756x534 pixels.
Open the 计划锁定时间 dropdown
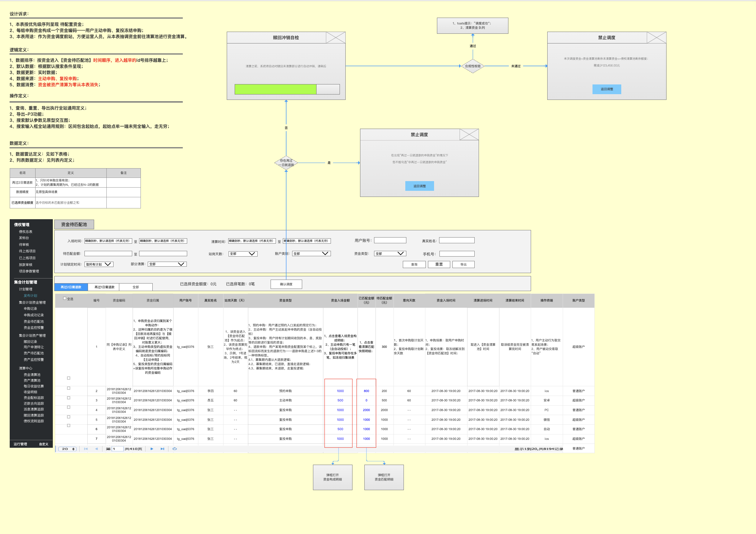click(x=99, y=264)
